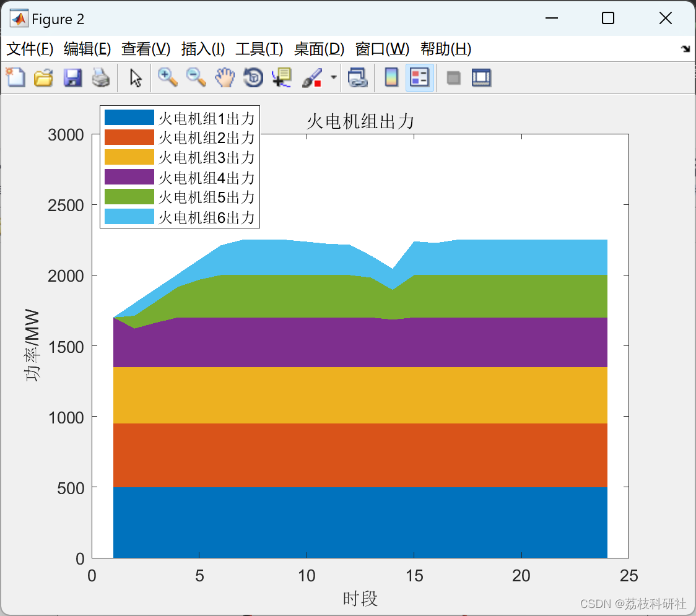This screenshot has height=616, width=696.
Task: Click the MATLAB logo in title bar
Action: [x=19, y=19]
